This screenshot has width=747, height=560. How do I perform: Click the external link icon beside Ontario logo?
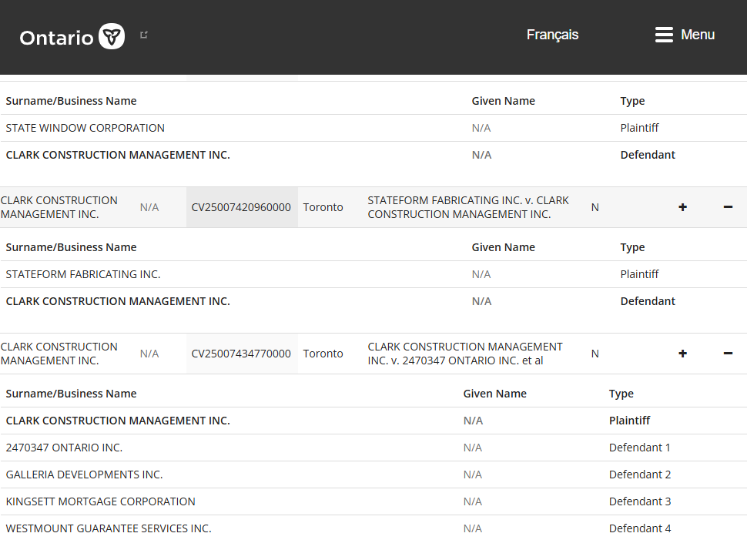[144, 35]
